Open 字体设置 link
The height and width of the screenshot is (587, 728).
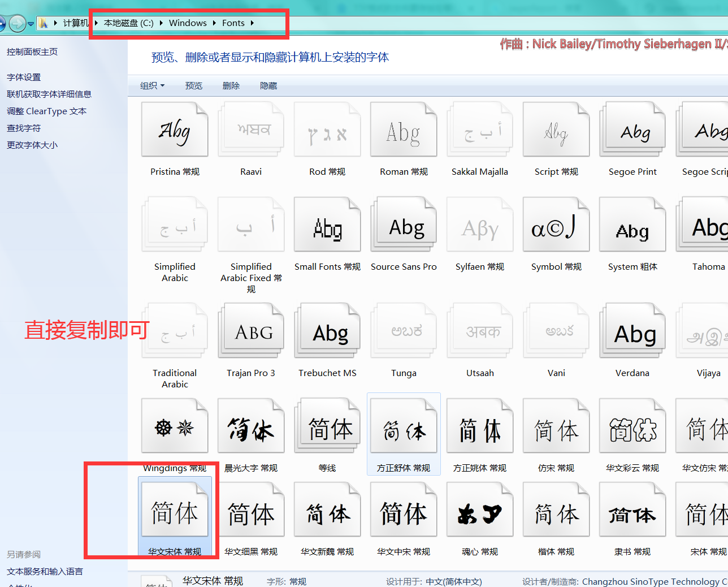[x=24, y=77]
